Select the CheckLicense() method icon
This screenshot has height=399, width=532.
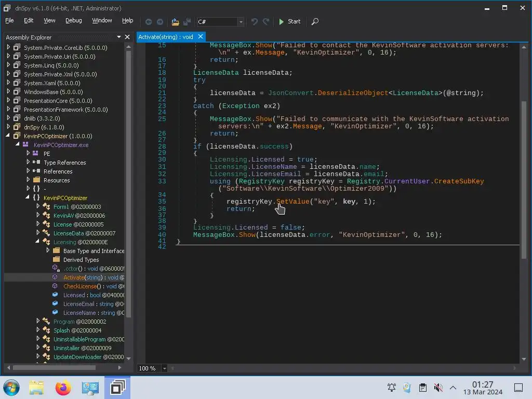55,286
